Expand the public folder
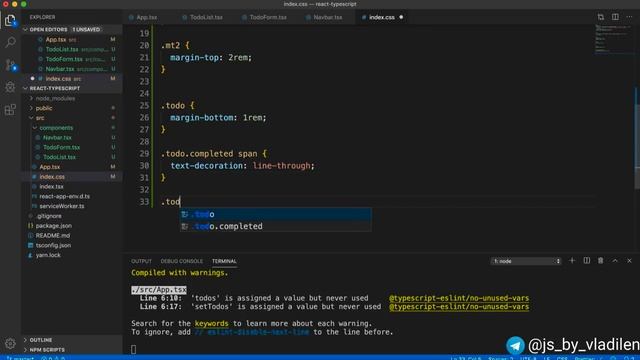The width and height of the screenshot is (640, 360). pos(71,108)
